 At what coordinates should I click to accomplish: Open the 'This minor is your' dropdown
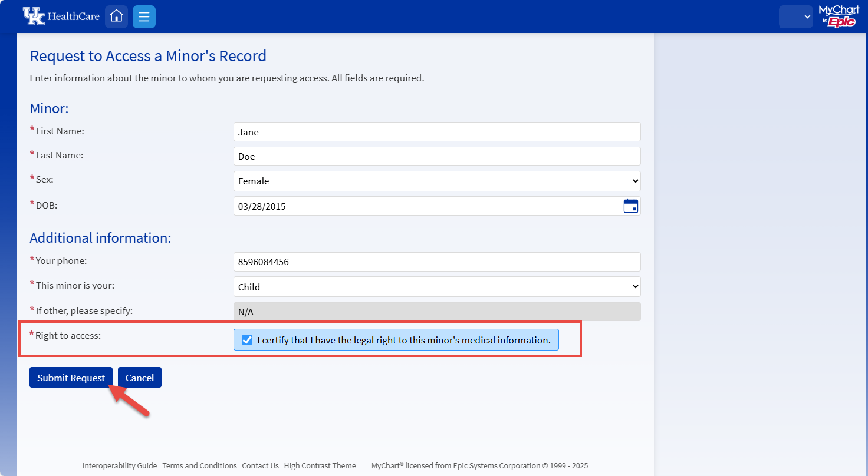point(436,286)
